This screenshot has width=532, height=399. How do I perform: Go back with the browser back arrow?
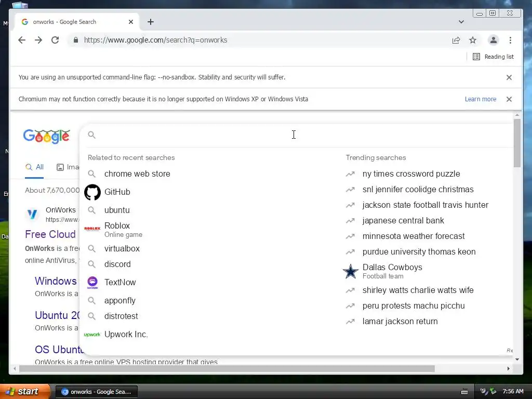[22, 40]
